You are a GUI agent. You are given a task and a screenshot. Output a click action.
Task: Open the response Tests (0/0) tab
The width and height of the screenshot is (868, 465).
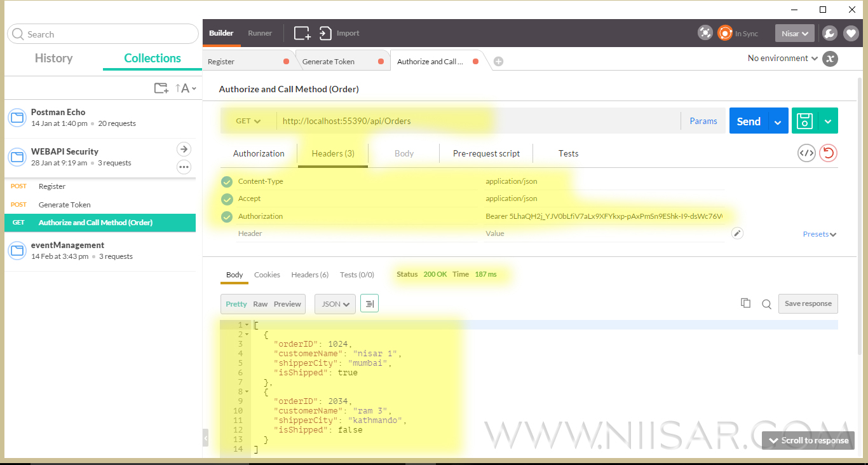tap(357, 275)
